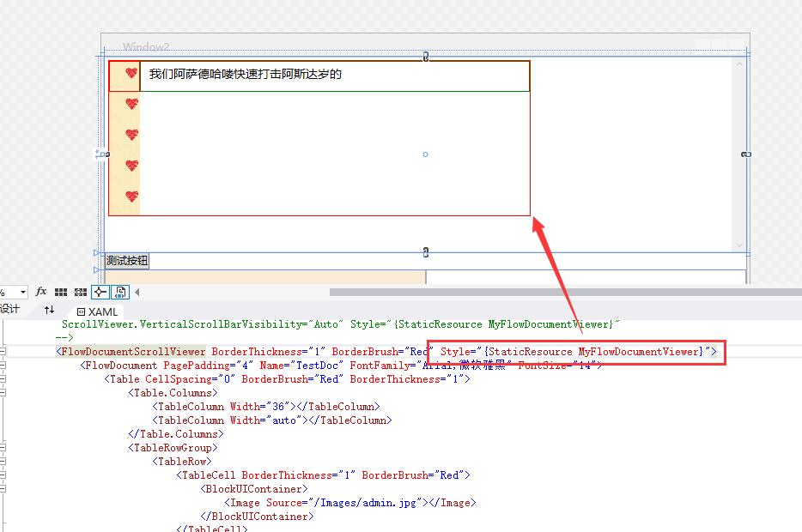Swap the design and XAML panes
This screenshot has width=802, height=532.
pyautogui.click(x=49, y=310)
